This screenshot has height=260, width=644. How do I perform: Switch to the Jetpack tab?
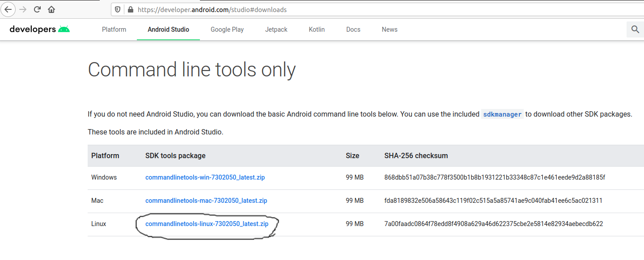click(x=276, y=29)
